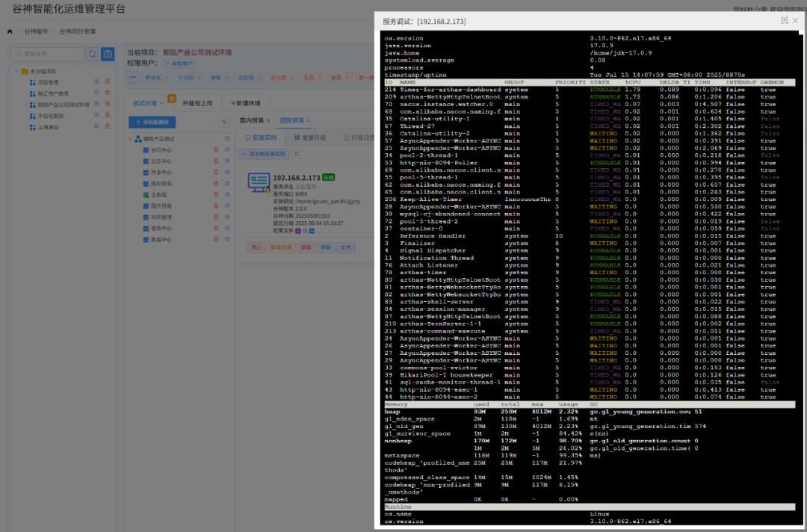This screenshot has height=532, width=807.
Task: Click the 添加新服务 button
Action: point(152,122)
